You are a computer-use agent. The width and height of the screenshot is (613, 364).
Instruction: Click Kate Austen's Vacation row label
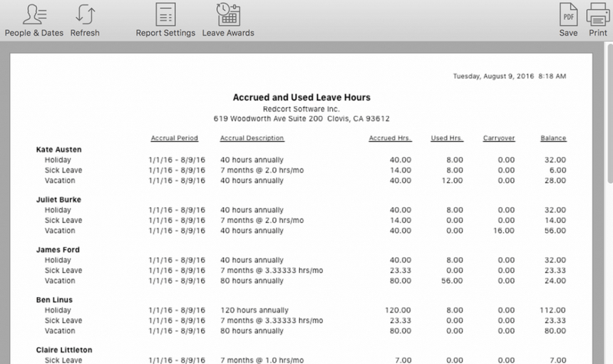click(x=60, y=180)
